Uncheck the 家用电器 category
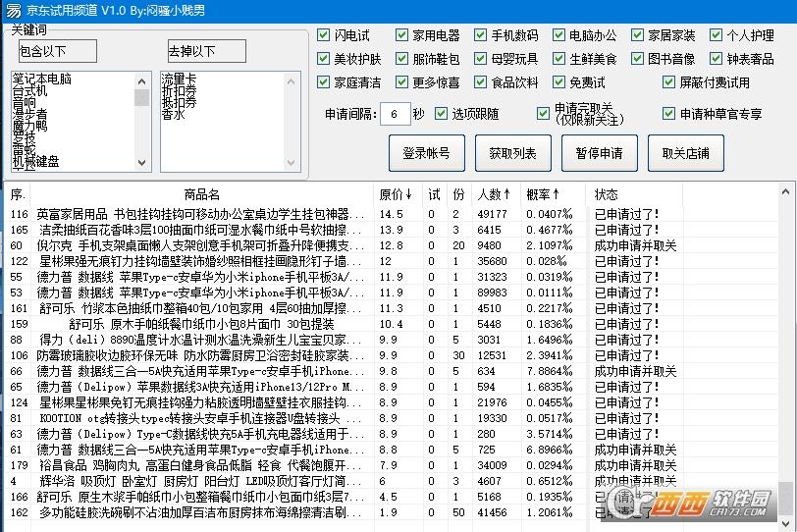Viewport: 797px width, 532px height. [x=401, y=35]
